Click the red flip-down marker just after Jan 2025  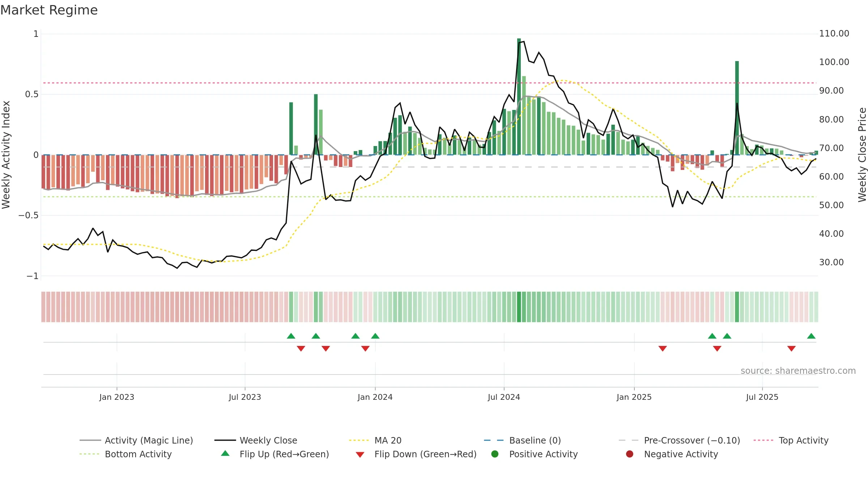663,348
